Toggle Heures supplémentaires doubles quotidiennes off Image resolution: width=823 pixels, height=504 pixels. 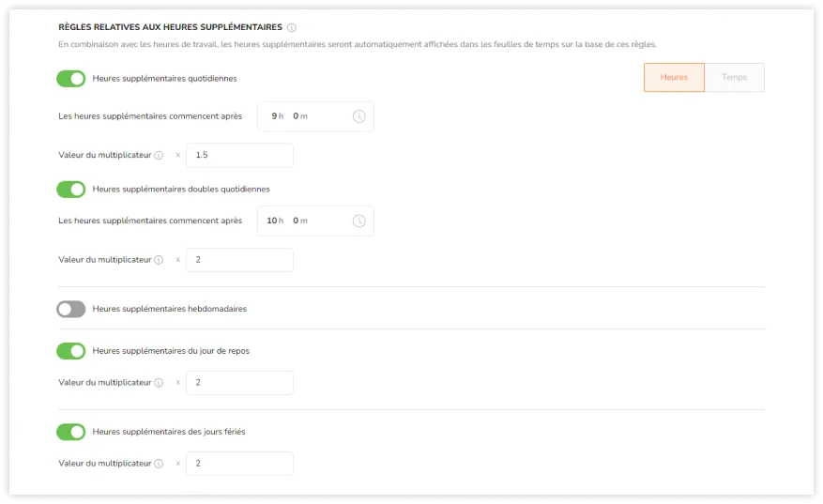pos(71,190)
